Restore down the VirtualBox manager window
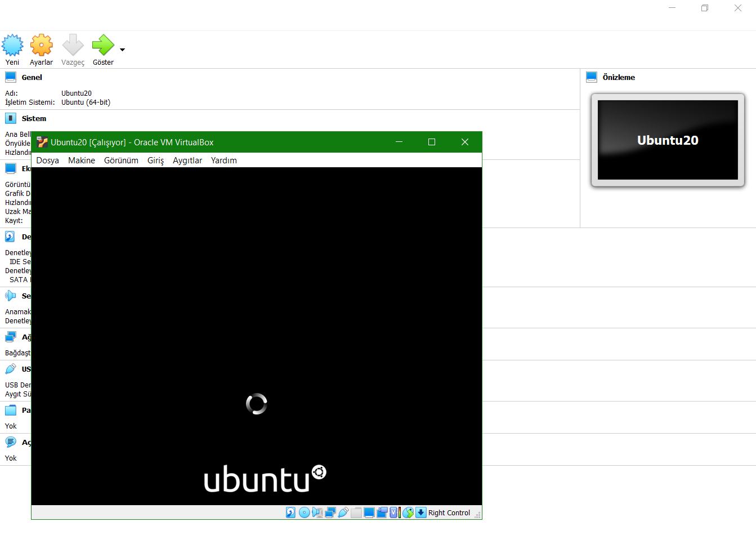Viewport: 756px width, 535px height. pos(705,8)
